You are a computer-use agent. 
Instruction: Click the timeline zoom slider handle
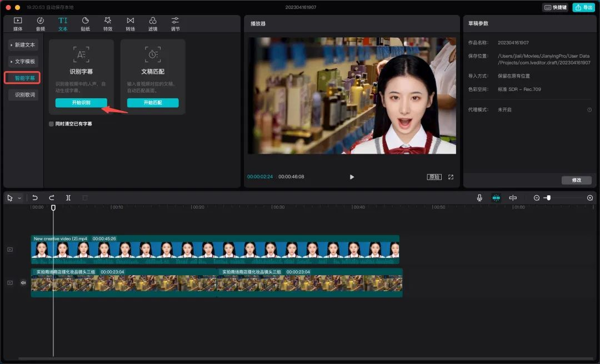point(549,198)
